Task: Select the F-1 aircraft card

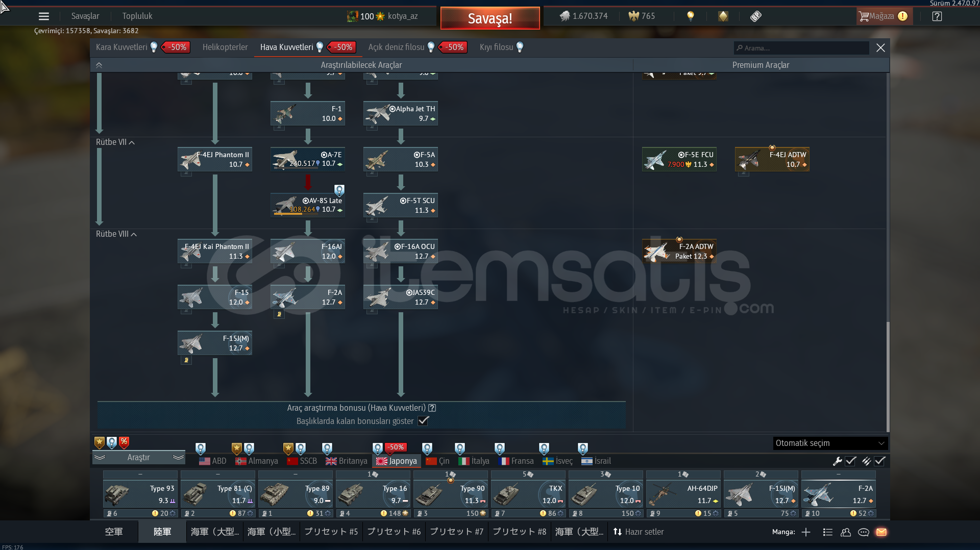Action: coord(308,113)
